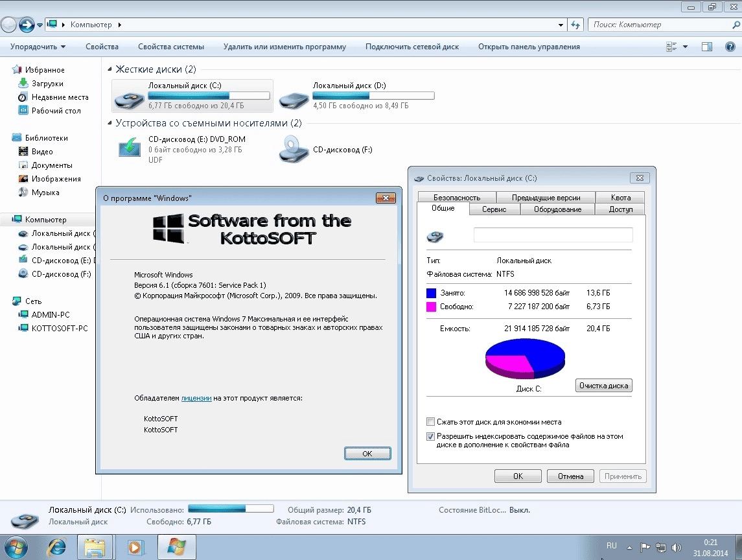Image resolution: width=742 pixels, height=560 pixels.
Task: Open Рабочий стол in the navigation pane
Action: pos(56,111)
